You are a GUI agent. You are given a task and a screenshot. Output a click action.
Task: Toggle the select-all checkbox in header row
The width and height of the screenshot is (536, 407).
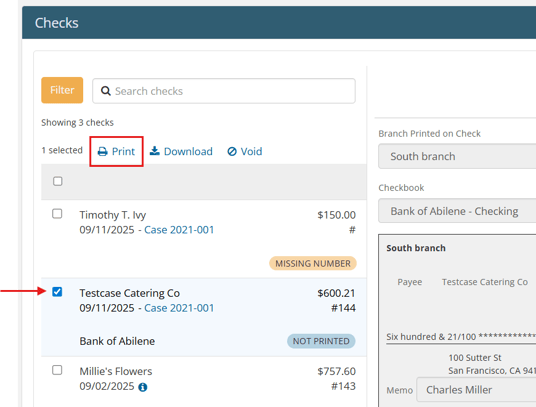tap(58, 181)
